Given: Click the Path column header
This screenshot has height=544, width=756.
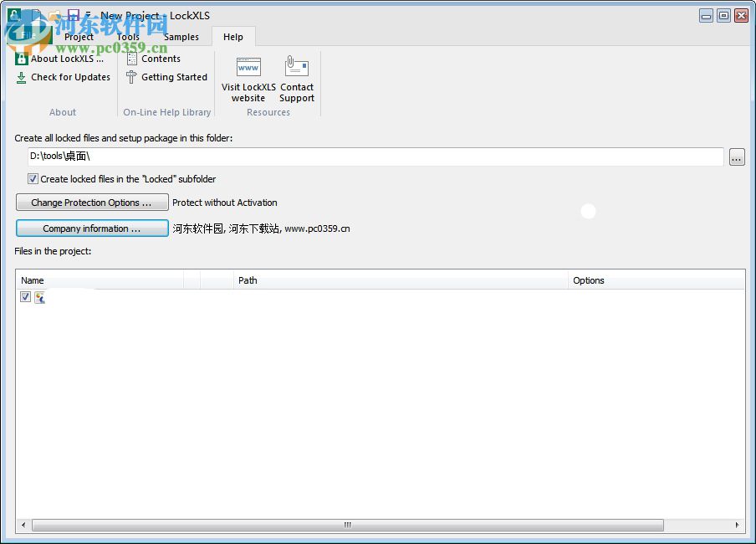Looking at the screenshot, I should point(401,280).
